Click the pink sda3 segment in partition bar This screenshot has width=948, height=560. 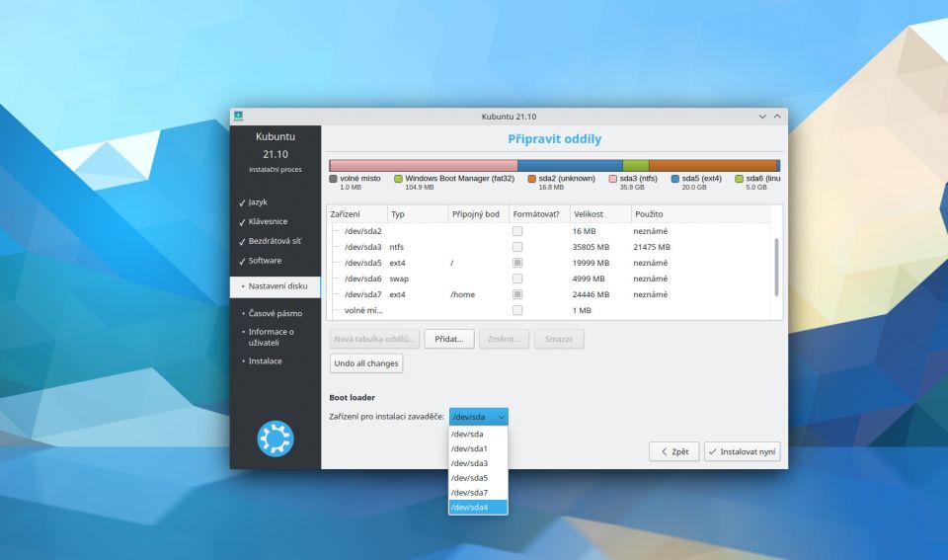tap(424, 166)
